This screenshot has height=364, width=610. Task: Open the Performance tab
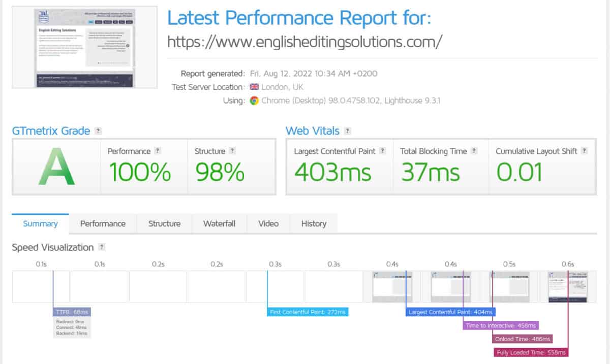103,223
